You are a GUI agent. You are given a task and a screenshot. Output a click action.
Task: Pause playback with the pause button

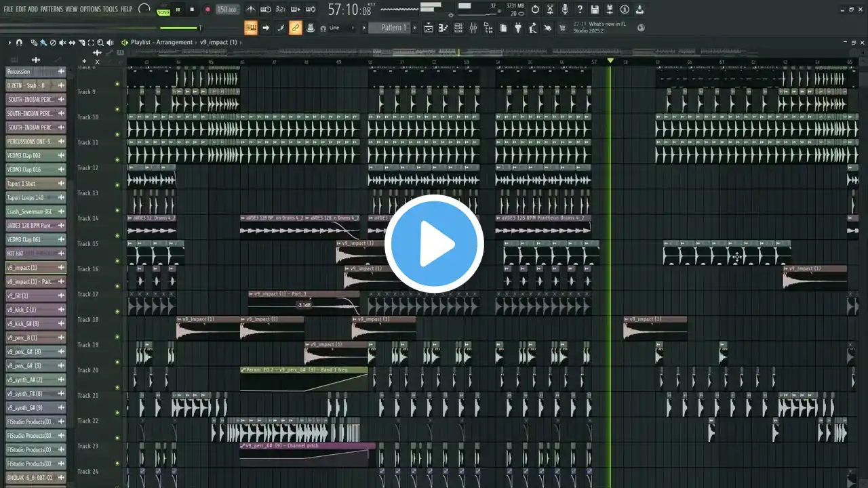178,9
